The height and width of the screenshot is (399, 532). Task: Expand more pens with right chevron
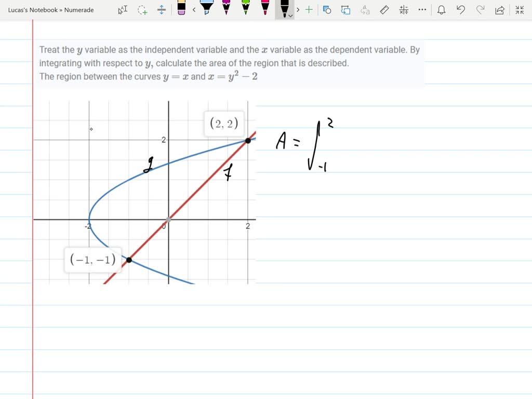298,10
